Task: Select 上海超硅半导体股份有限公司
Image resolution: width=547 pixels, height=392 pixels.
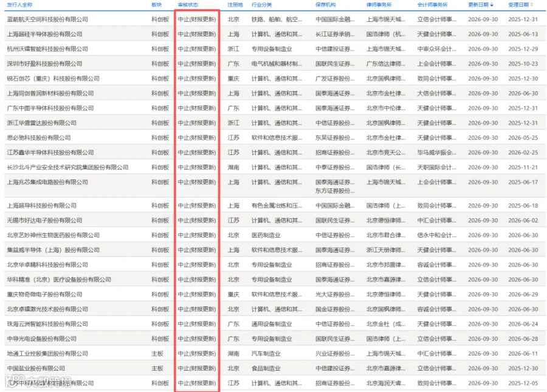Action: coord(44,34)
